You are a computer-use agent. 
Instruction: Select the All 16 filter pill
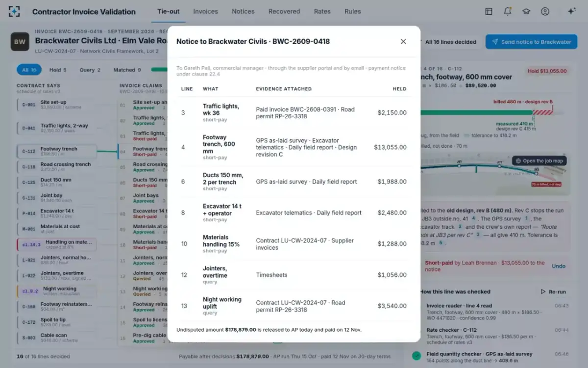click(29, 70)
